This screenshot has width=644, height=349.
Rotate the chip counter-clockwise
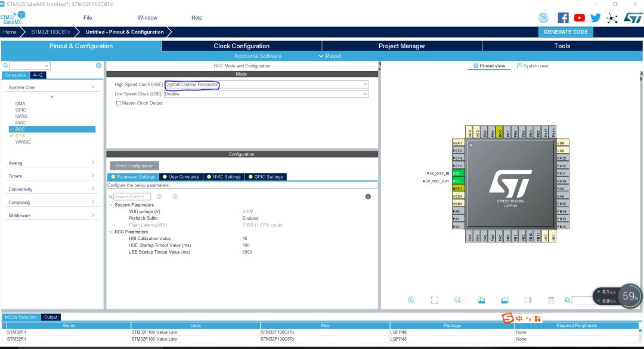[x=505, y=300]
